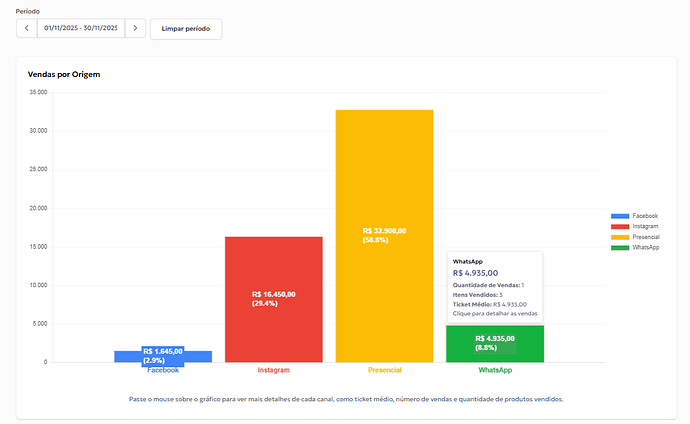Click the Instagram x-axis label
Screen dimensions: 690x424
tap(273, 370)
